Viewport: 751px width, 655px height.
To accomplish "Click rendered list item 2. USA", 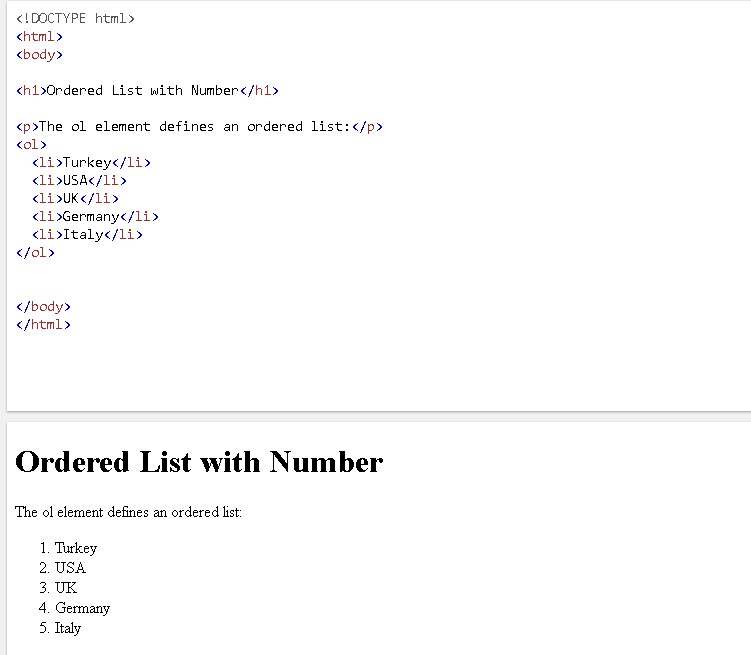I will [x=62, y=568].
